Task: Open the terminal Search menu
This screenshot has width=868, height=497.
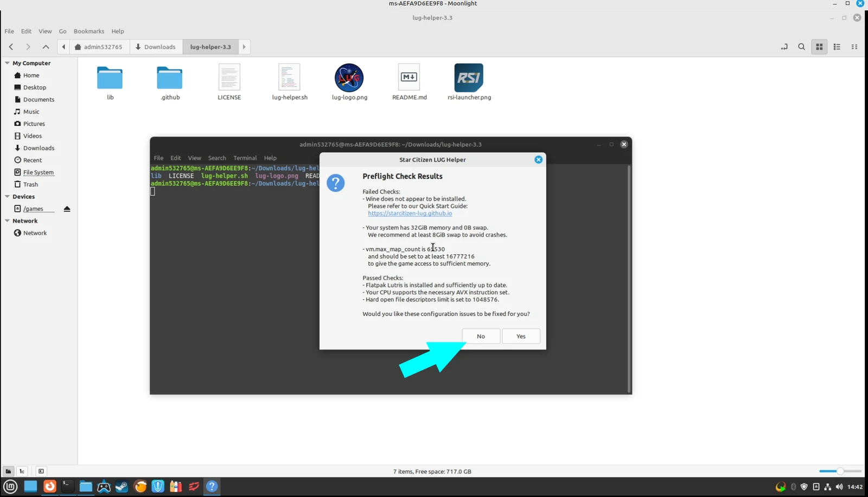Action: [217, 158]
